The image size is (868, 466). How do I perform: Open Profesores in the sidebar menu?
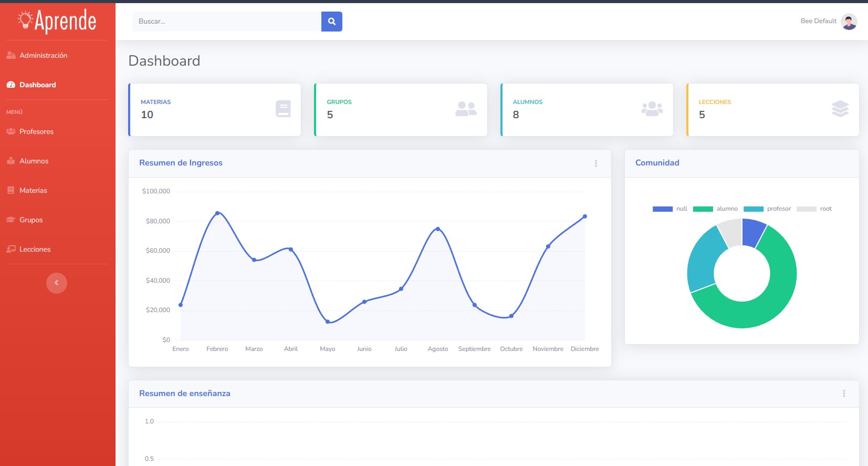(36, 132)
